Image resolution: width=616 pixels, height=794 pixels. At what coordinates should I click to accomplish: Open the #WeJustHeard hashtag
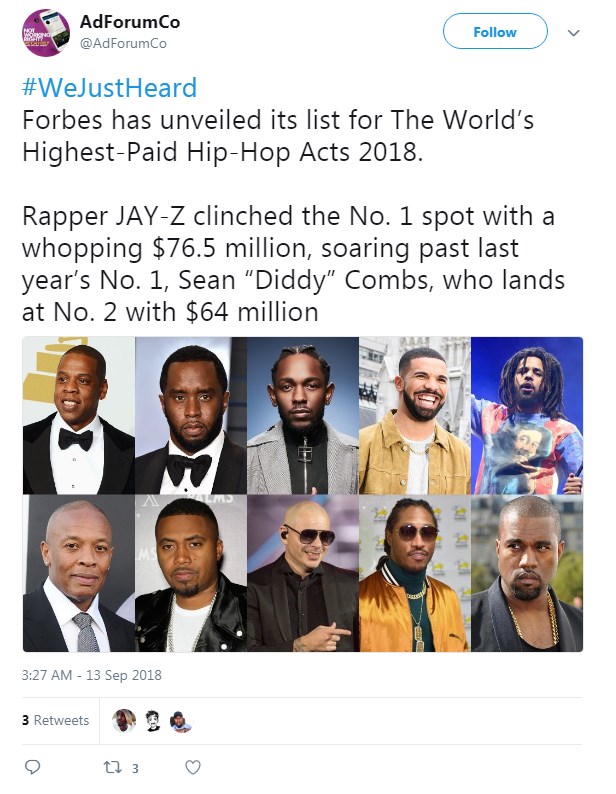(x=109, y=88)
